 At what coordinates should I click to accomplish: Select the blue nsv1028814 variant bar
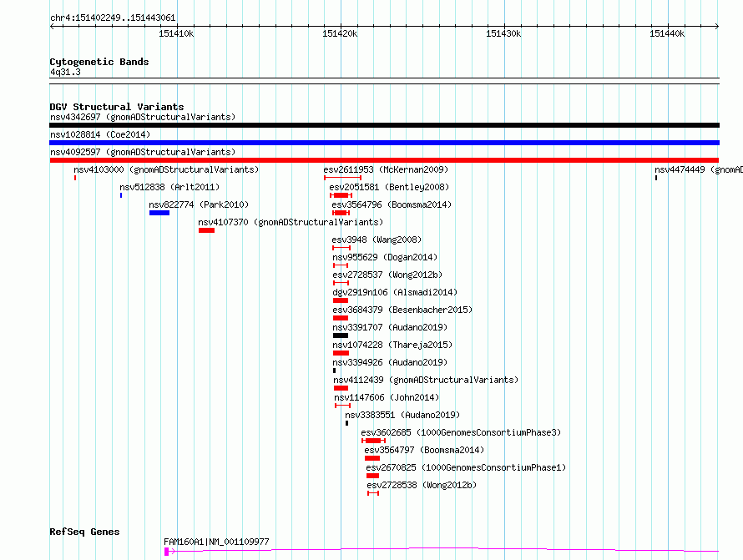click(x=384, y=143)
